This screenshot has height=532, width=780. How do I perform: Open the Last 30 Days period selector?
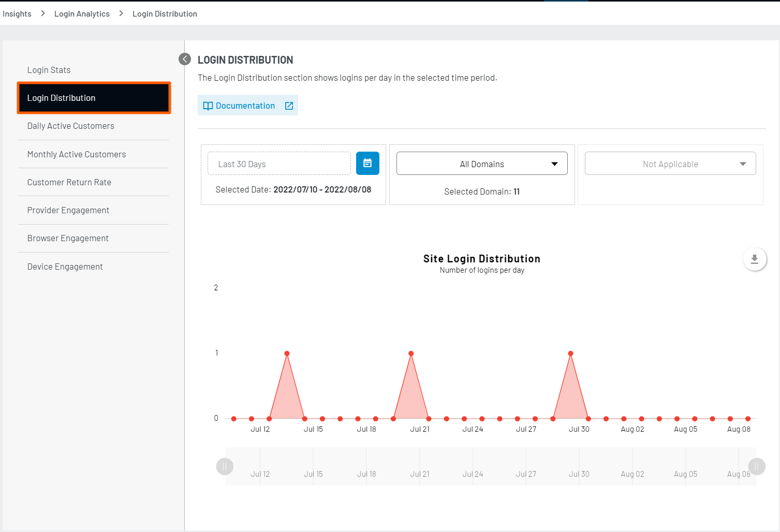tap(278, 163)
